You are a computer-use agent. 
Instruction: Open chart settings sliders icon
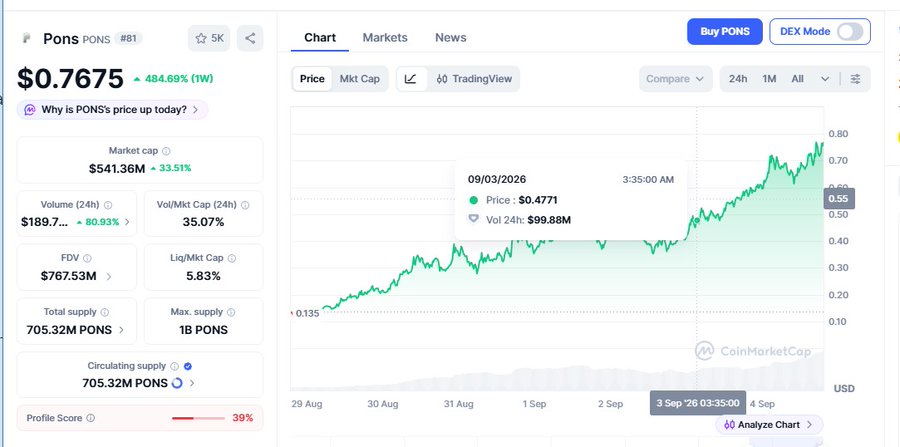coord(855,79)
